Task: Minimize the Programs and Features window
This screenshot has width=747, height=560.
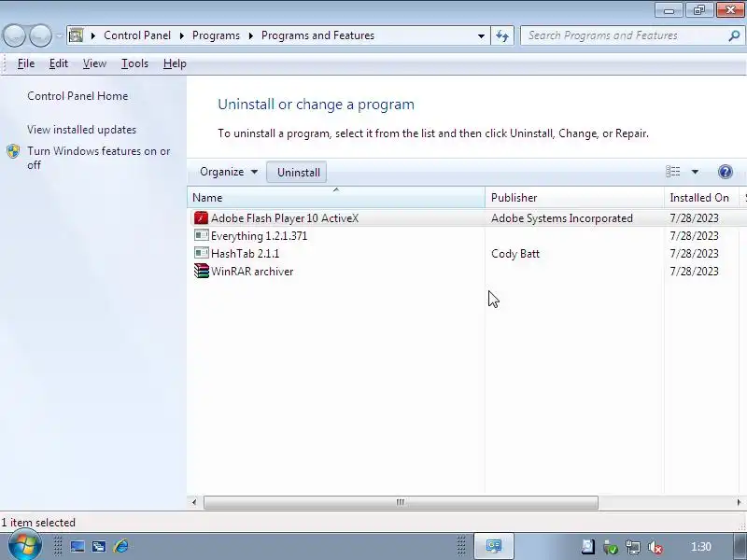Action: tap(669, 9)
